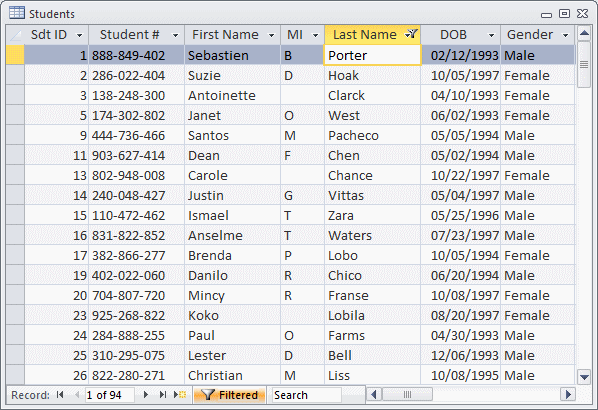The image size is (598, 410).
Task: Click filter funnel icon on Last Name column
Action: tap(411, 34)
